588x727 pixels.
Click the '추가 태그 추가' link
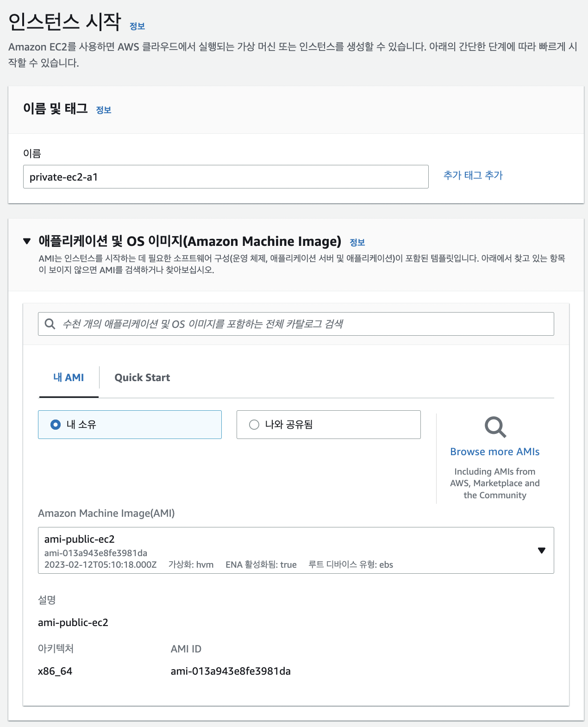click(473, 175)
